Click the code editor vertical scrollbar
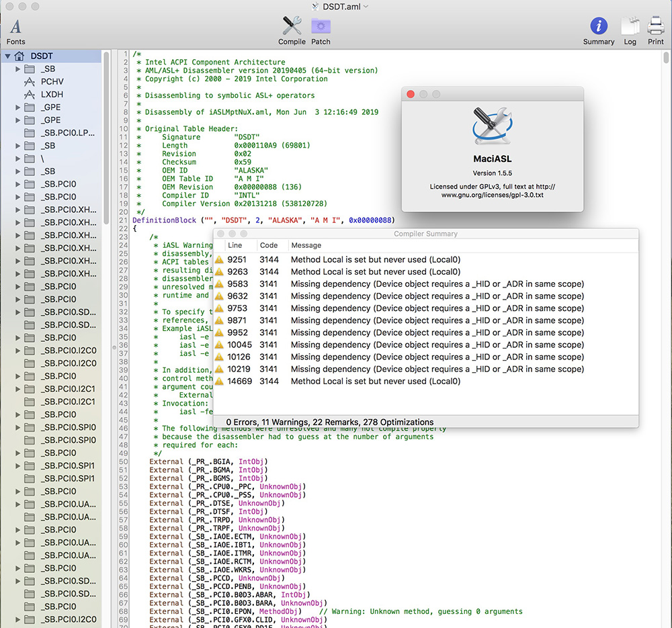Screen dimensions: 672x628 (666, 57)
